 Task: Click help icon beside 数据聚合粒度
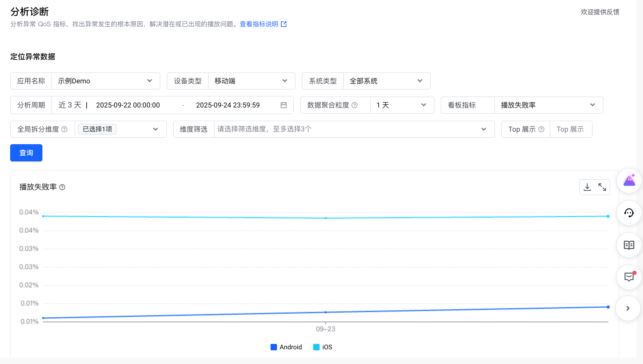(354, 105)
